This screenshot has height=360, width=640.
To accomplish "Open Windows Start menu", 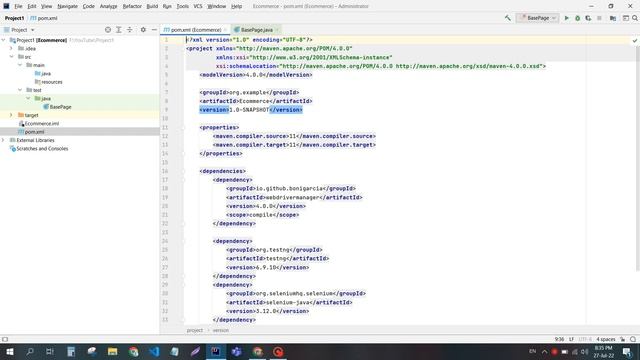I will coord(9,351).
